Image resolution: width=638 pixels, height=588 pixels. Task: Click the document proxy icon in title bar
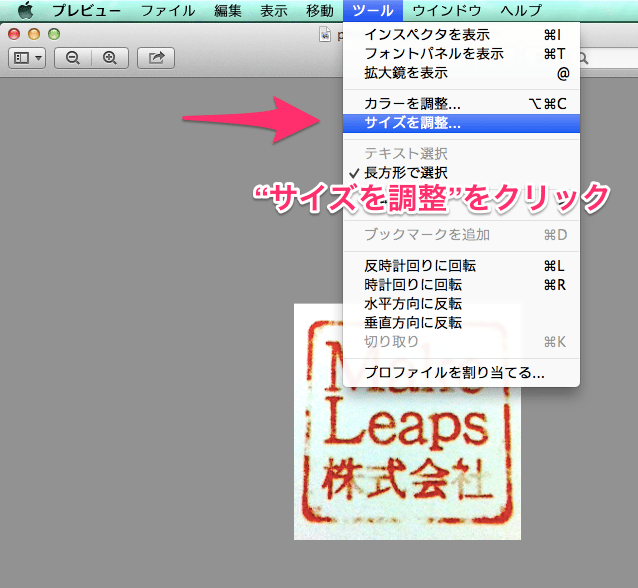[325, 35]
